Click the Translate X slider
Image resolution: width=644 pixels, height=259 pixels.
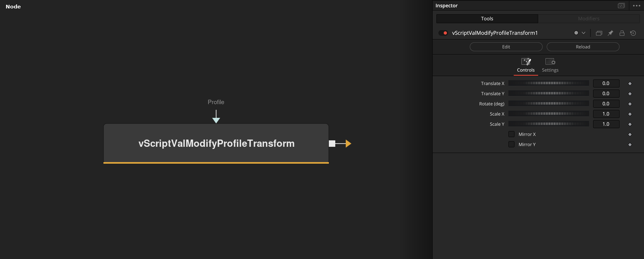[549, 83]
